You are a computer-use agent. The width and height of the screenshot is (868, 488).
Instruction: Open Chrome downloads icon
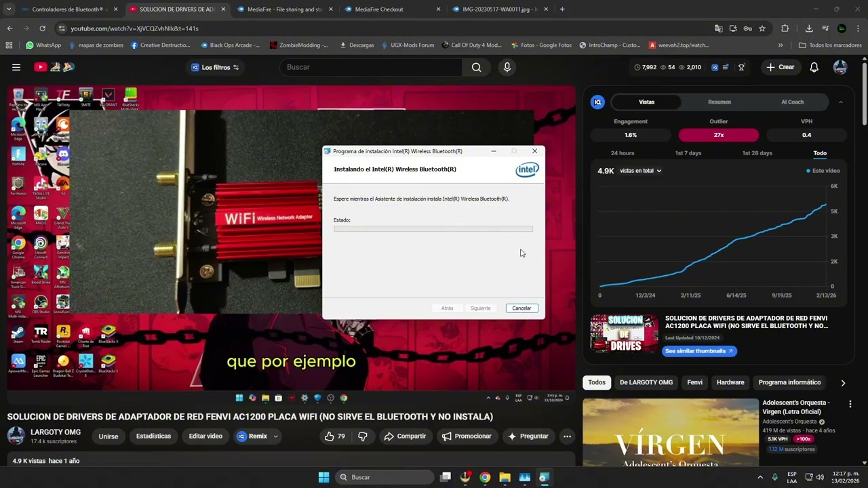coord(809,28)
